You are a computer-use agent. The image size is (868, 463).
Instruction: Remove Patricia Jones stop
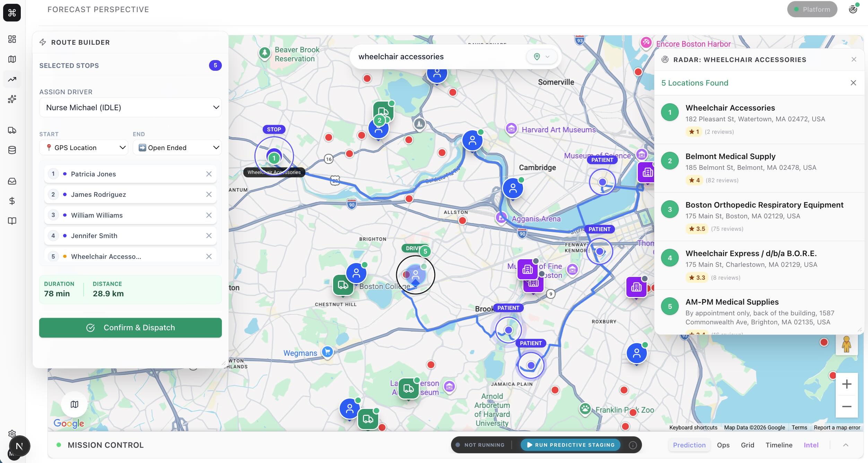[x=209, y=174]
